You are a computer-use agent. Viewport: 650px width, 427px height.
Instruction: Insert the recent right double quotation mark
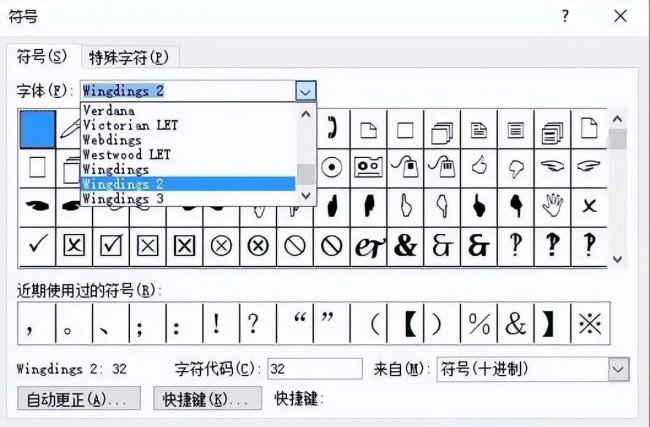[x=332, y=323]
